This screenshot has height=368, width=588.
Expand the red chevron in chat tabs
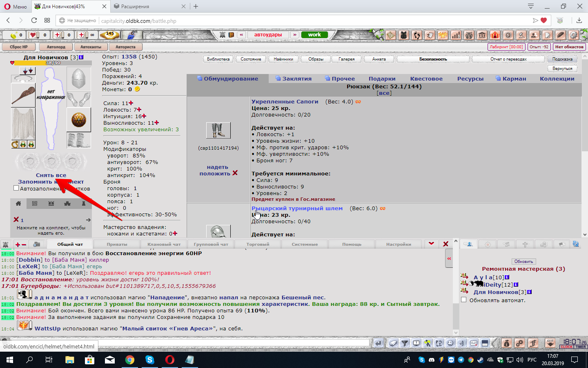click(x=431, y=244)
